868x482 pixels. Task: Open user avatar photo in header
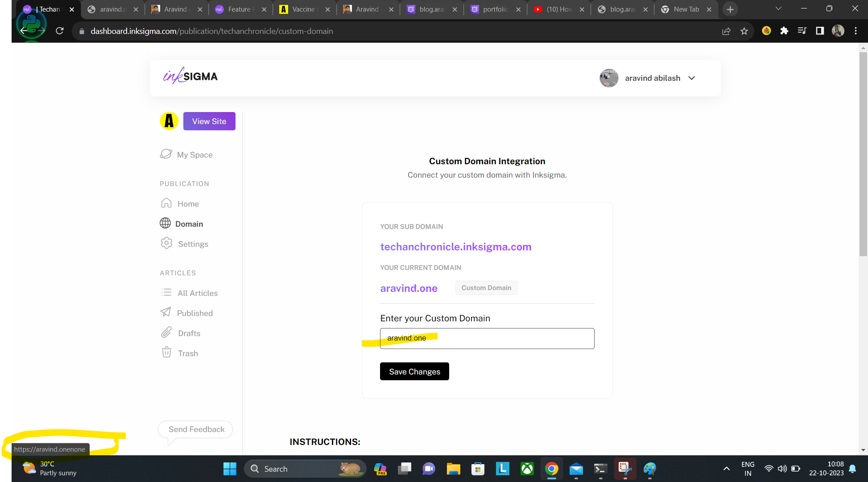tap(609, 78)
